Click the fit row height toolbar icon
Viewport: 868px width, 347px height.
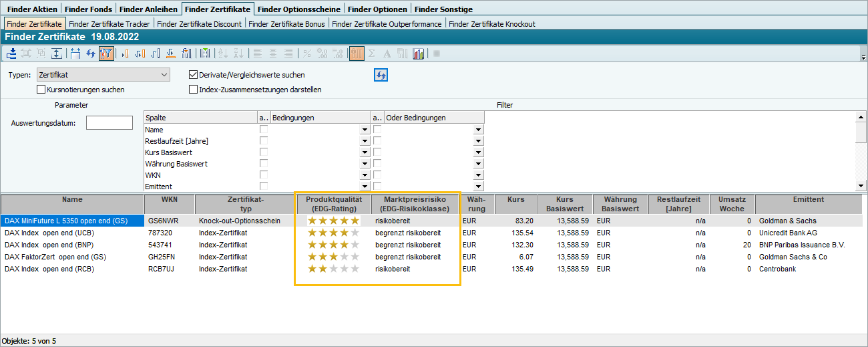tap(57, 53)
